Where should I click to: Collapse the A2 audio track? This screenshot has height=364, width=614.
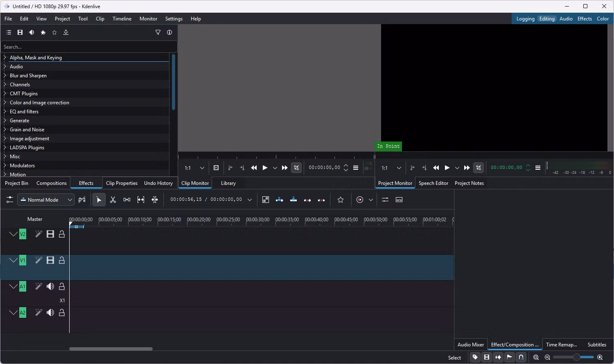13,312
